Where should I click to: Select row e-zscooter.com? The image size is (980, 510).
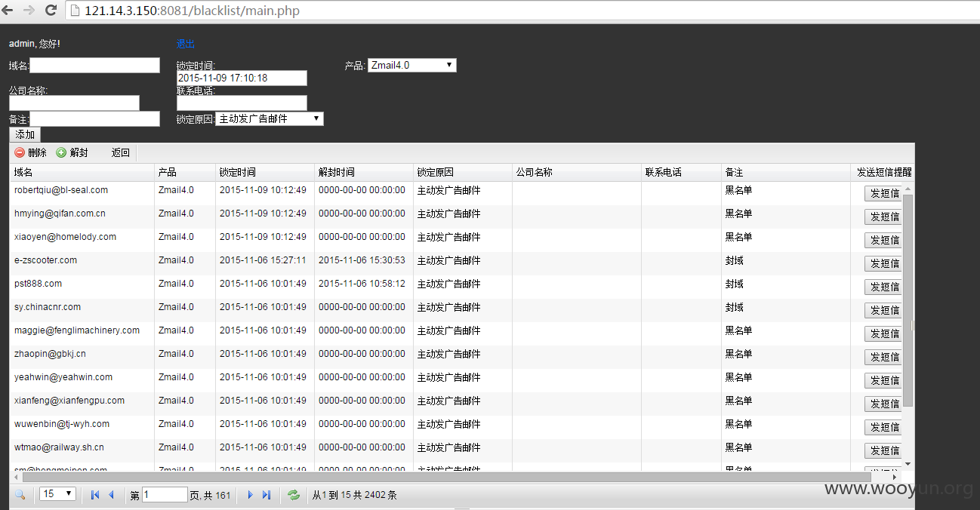click(x=455, y=263)
